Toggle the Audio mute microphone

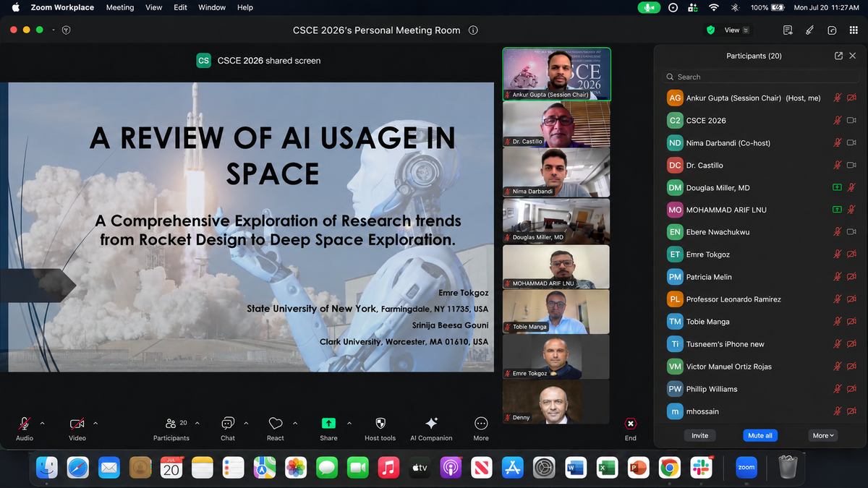pos(25,423)
